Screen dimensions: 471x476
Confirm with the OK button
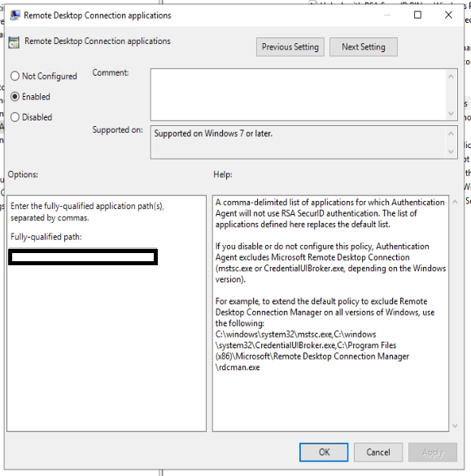click(324, 452)
